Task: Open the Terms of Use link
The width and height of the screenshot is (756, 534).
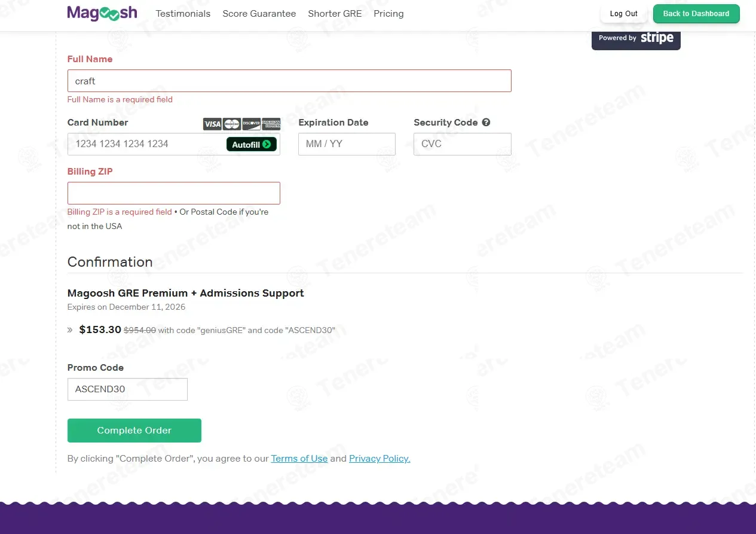Action: click(299, 459)
